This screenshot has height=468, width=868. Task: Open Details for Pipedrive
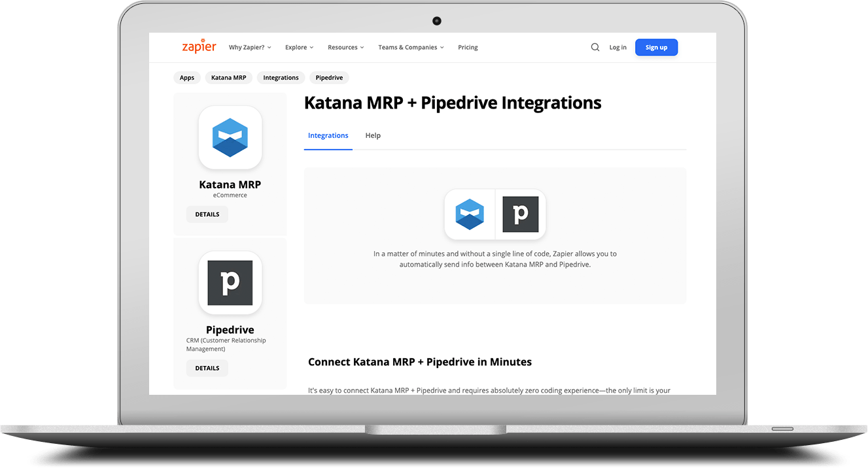207,368
